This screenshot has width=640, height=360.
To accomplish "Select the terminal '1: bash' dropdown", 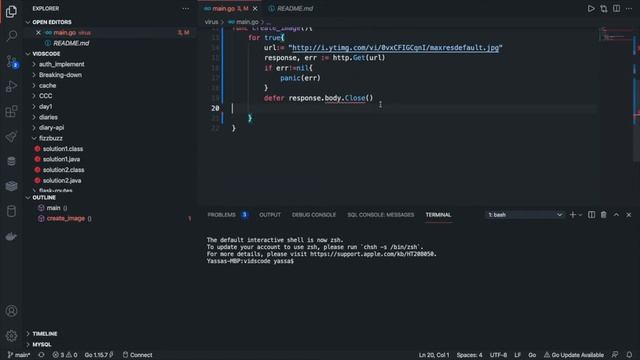I will [524, 215].
